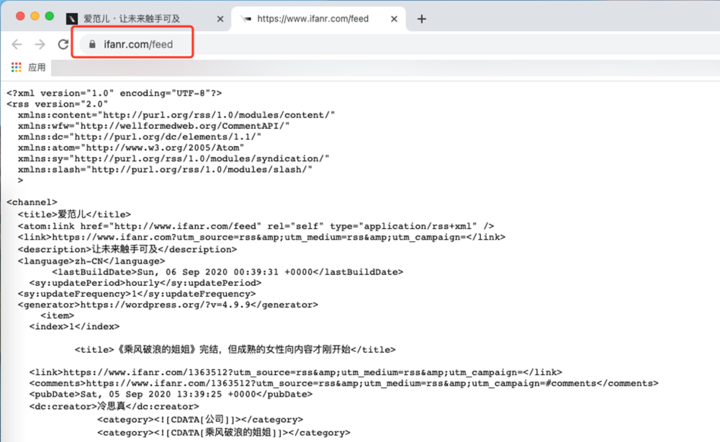Click the opening item tag

(57, 316)
